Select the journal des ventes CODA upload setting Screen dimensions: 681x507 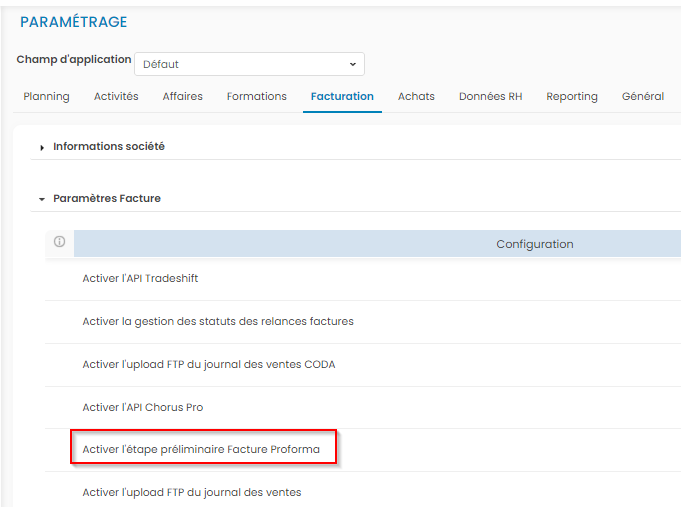tap(208, 364)
